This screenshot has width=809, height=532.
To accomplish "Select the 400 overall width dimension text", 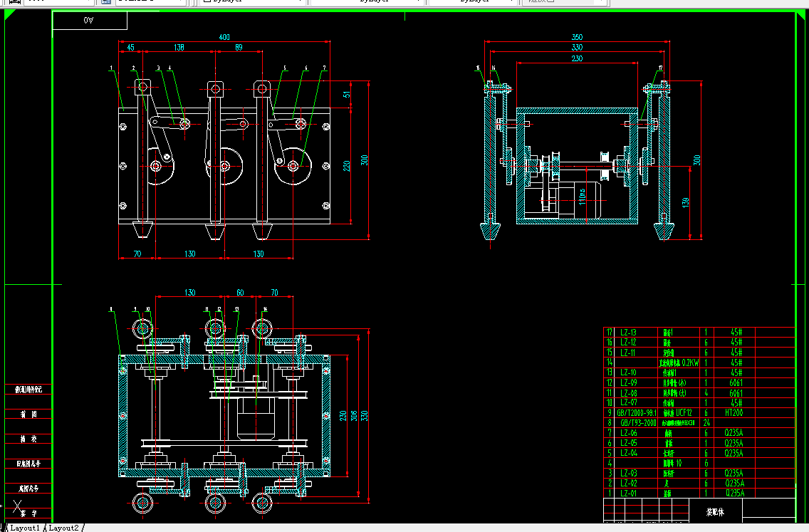I will click(224, 37).
